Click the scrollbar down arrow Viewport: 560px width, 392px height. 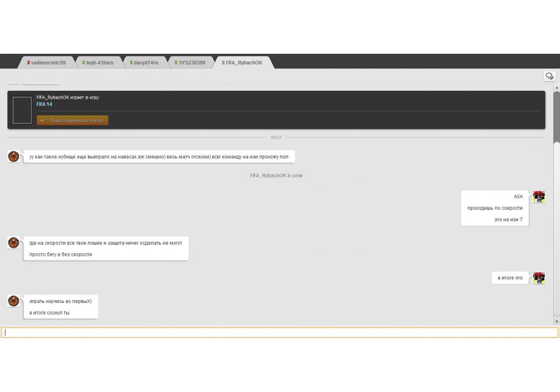coord(556,321)
